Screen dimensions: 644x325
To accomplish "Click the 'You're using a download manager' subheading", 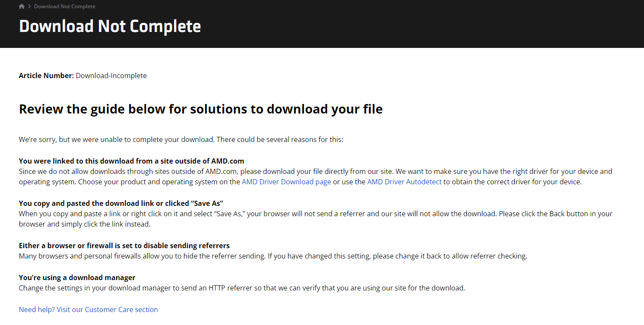I will 77,278.
